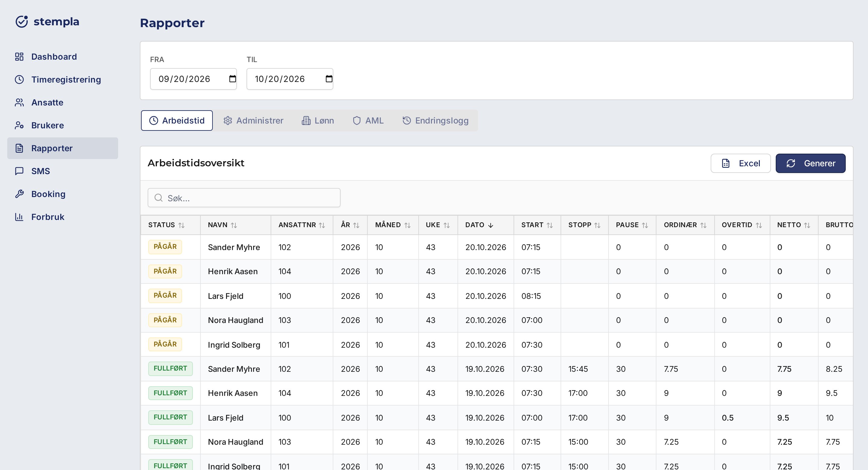Select Rapporter in the sidebar
This screenshot has height=470, width=868.
[x=63, y=148]
